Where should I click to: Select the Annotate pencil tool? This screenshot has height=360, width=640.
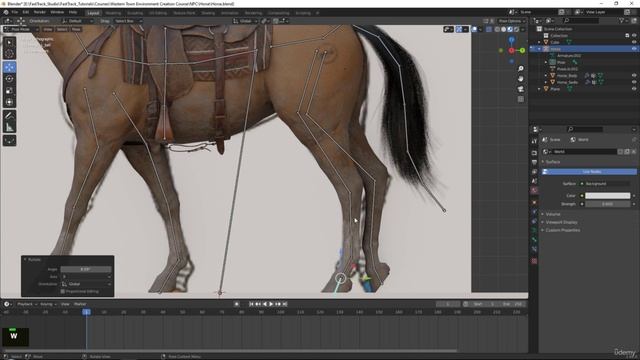coord(9,116)
